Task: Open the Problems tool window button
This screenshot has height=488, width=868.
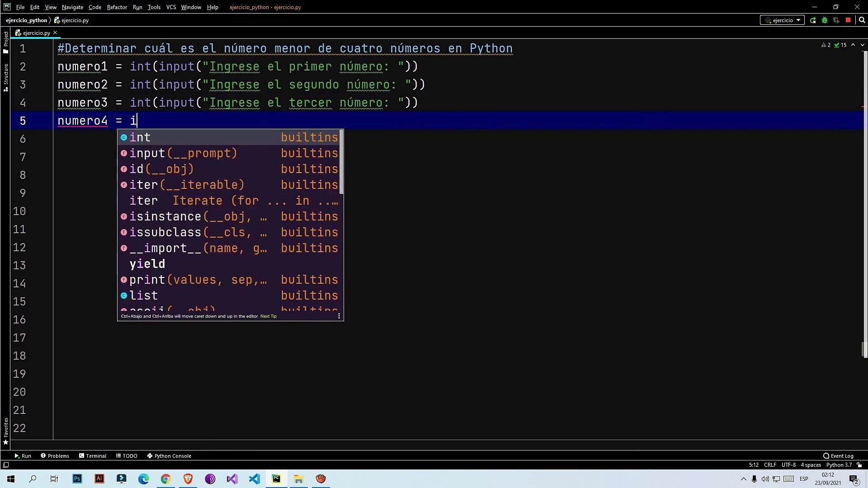Action: [x=55, y=455]
